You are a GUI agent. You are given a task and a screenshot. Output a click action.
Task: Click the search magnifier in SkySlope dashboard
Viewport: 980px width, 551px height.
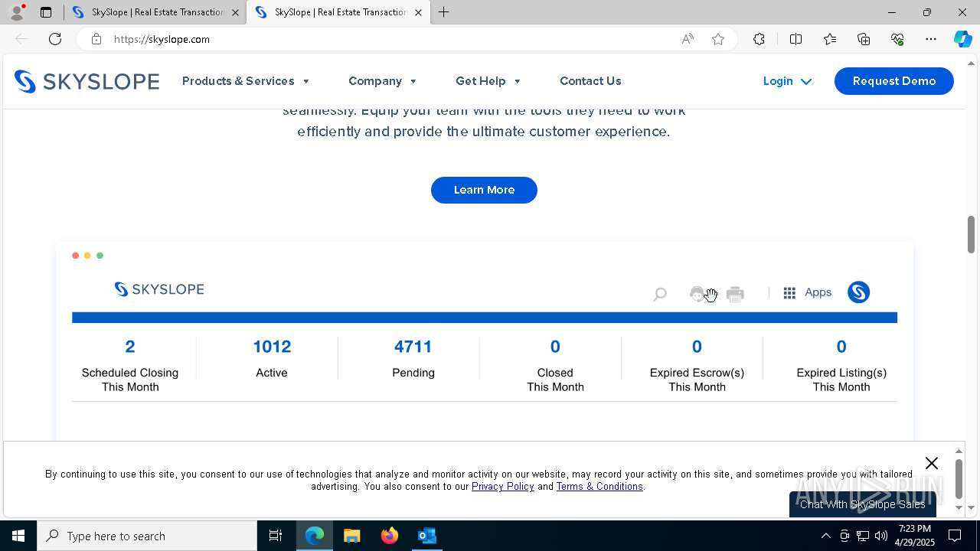click(x=659, y=294)
